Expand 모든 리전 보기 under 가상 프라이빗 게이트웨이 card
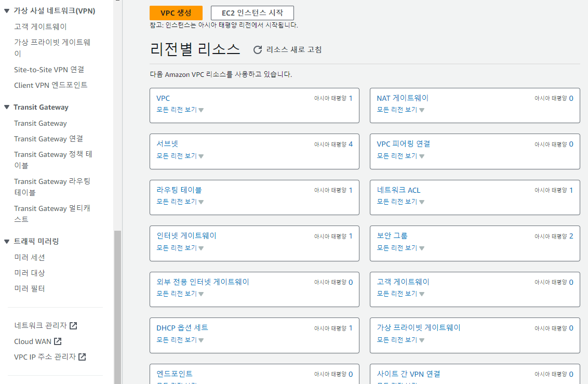Screen dimensions: 588x384 pos(400,340)
